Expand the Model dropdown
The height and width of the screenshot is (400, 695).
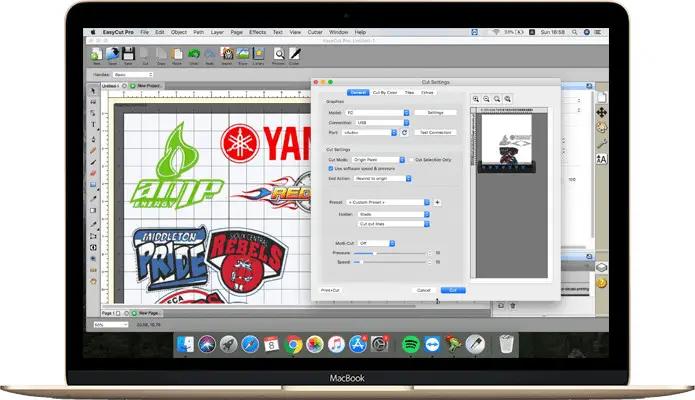point(375,113)
